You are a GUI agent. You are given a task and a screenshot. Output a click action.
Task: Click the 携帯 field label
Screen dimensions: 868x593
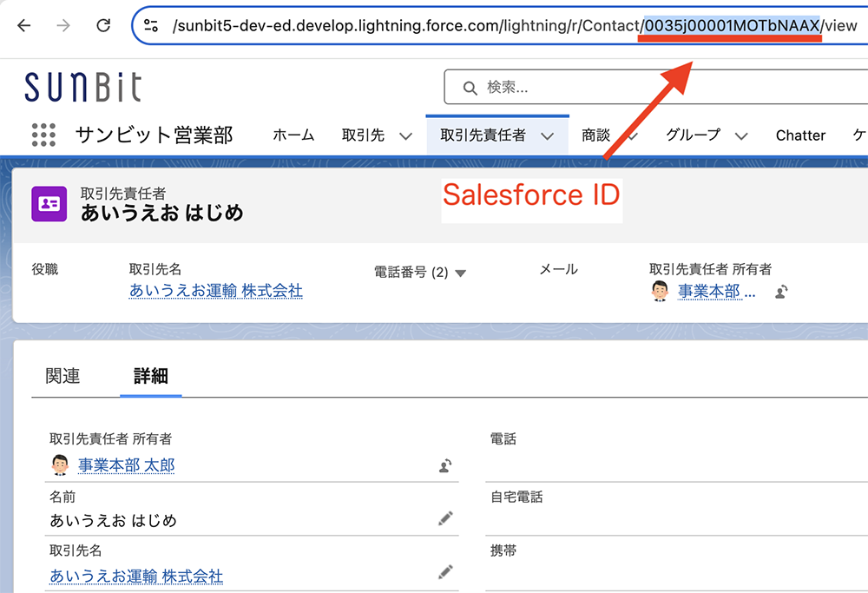click(503, 550)
